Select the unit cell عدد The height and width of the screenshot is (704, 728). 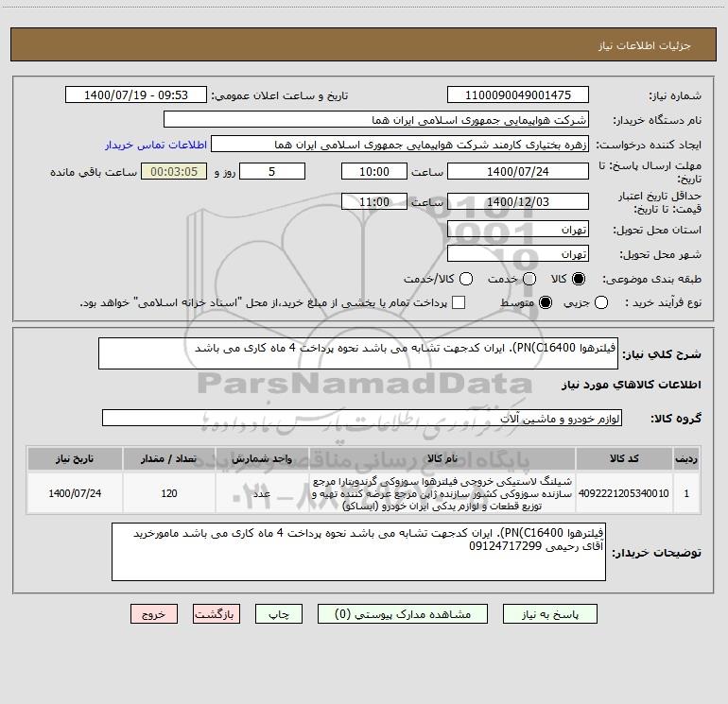[x=262, y=493]
